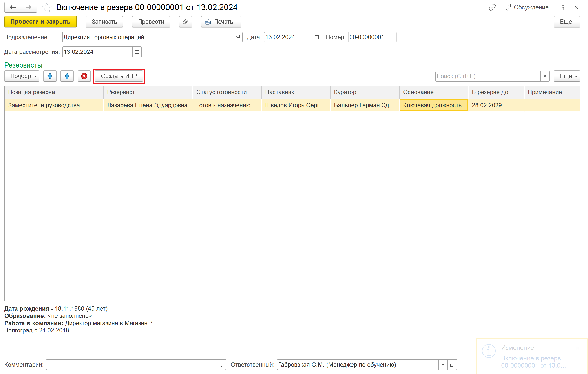The width and height of the screenshot is (588, 374).
Task: Move the selected reservist row down
Action: pos(50,76)
